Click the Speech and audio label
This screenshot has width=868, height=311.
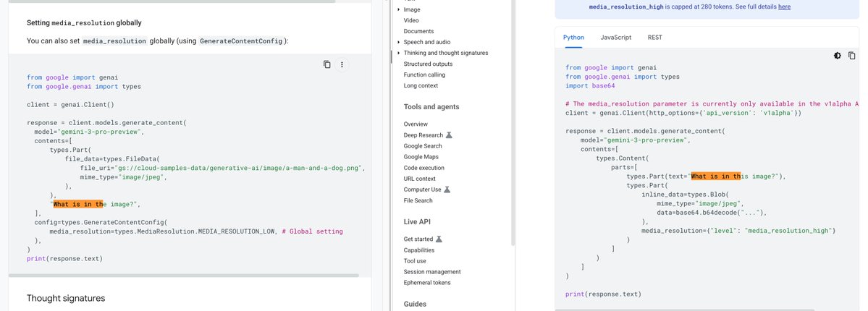[x=427, y=42]
